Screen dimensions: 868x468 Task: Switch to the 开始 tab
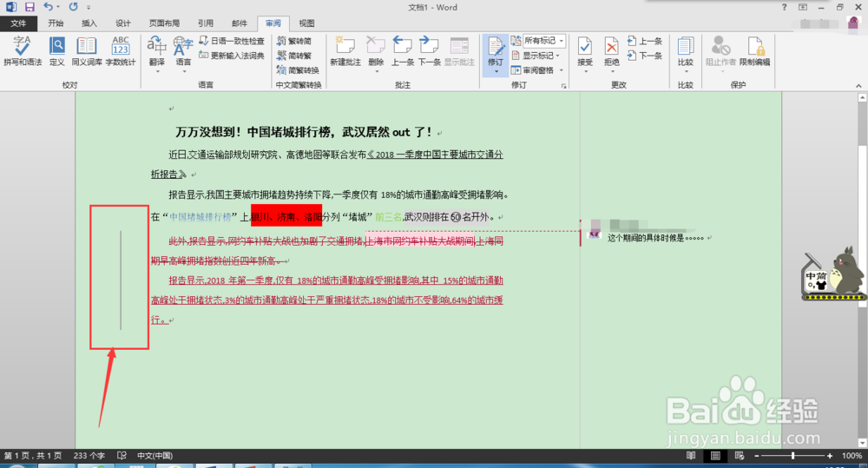coord(56,23)
